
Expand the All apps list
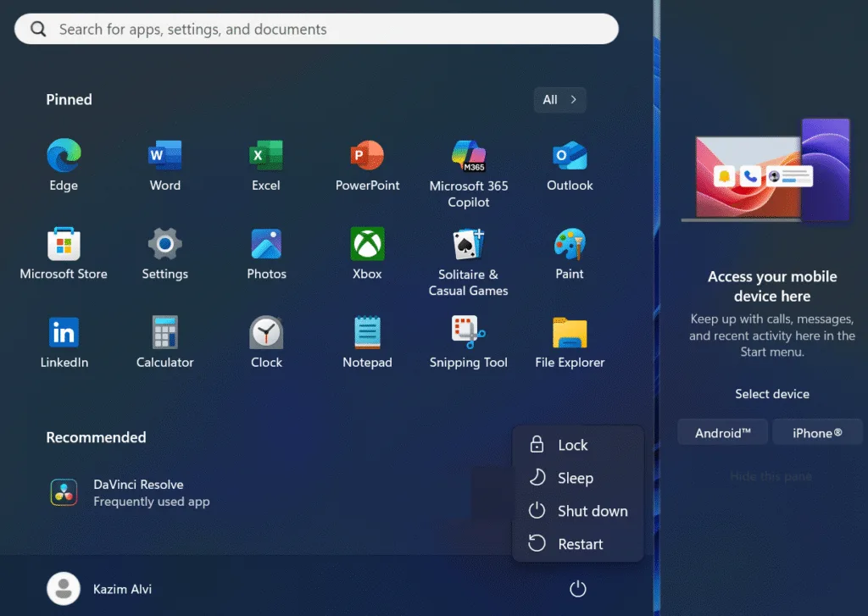pos(559,100)
